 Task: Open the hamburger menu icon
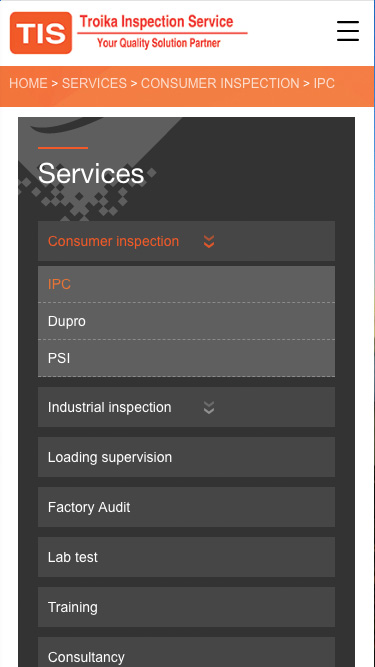[x=348, y=31]
